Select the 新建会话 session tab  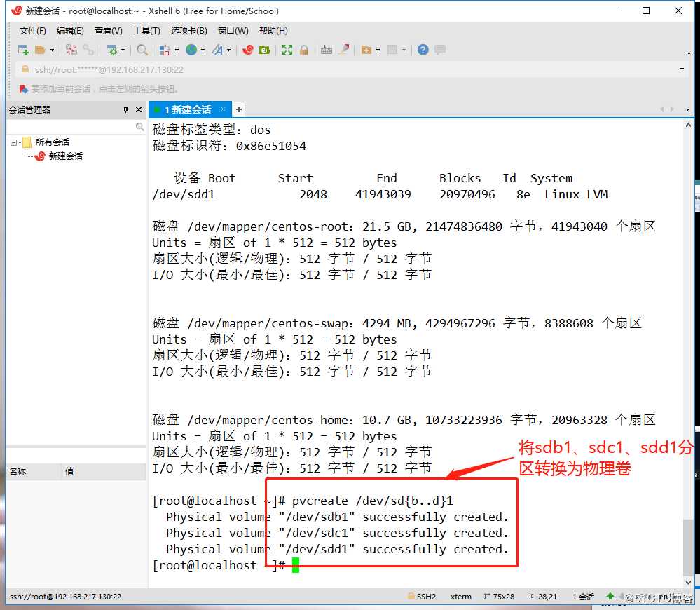point(189,109)
